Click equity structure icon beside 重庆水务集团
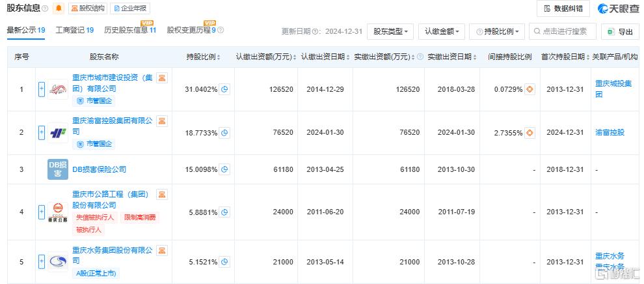644x284 pixels. tap(162, 250)
